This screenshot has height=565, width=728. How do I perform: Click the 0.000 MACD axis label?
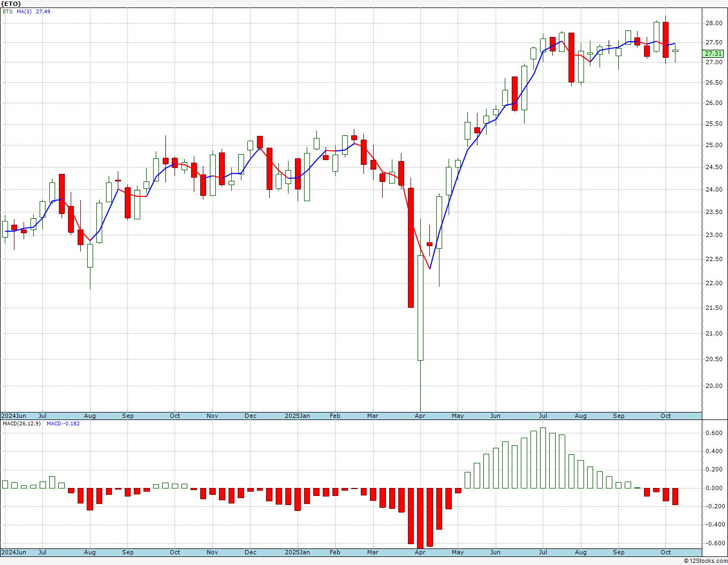(714, 488)
